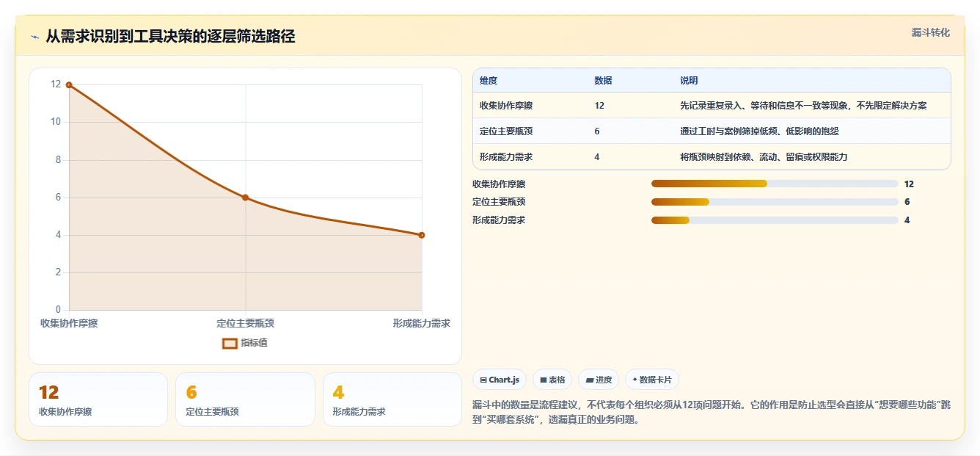Click the chart data point at 4
Image resolution: width=980 pixels, height=456 pixels.
click(422, 235)
